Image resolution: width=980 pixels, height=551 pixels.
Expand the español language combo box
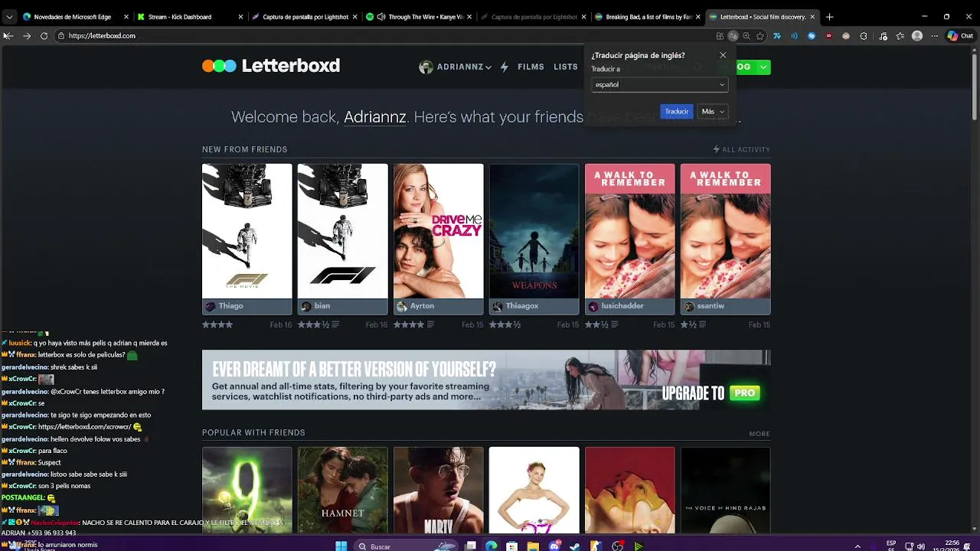click(x=659, y=85)
